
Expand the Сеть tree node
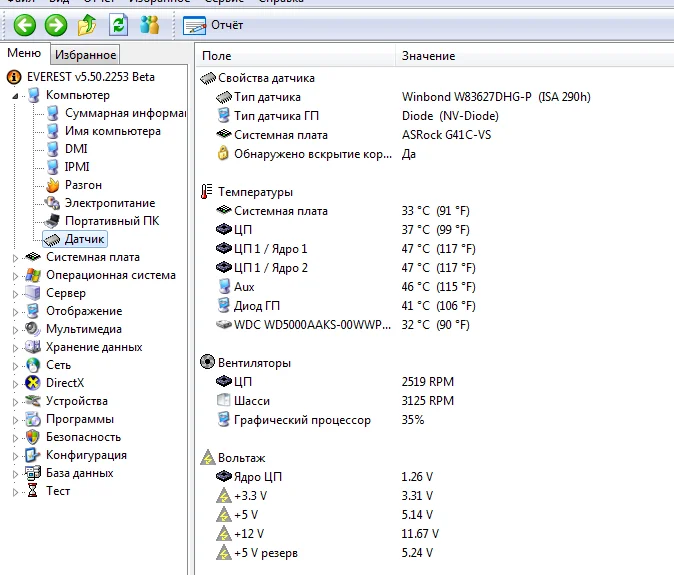tap(15, 366)
